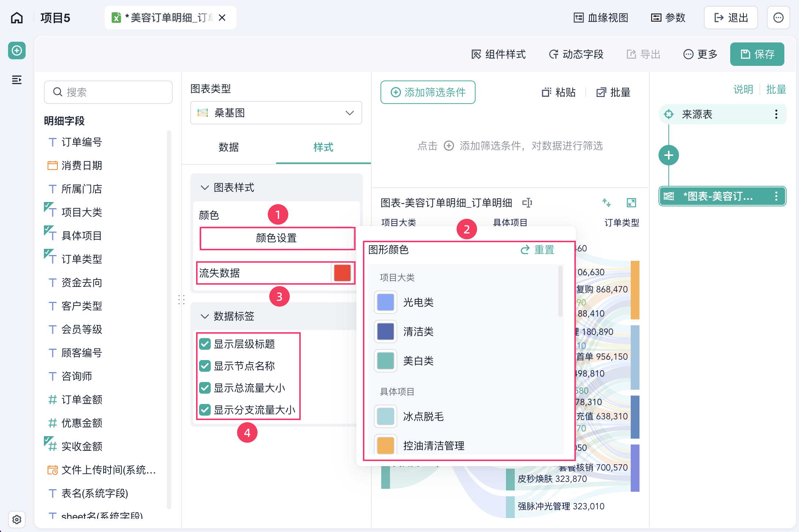Toggle the sidebar list menu icon
This screenshot has width=799, height=532.
click(17, 80)
